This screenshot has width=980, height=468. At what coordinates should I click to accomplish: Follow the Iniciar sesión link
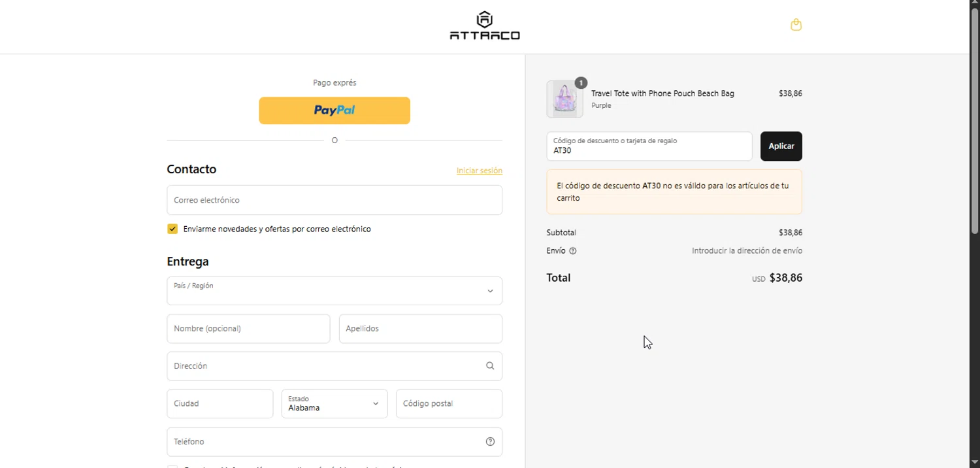click(480, 171)
